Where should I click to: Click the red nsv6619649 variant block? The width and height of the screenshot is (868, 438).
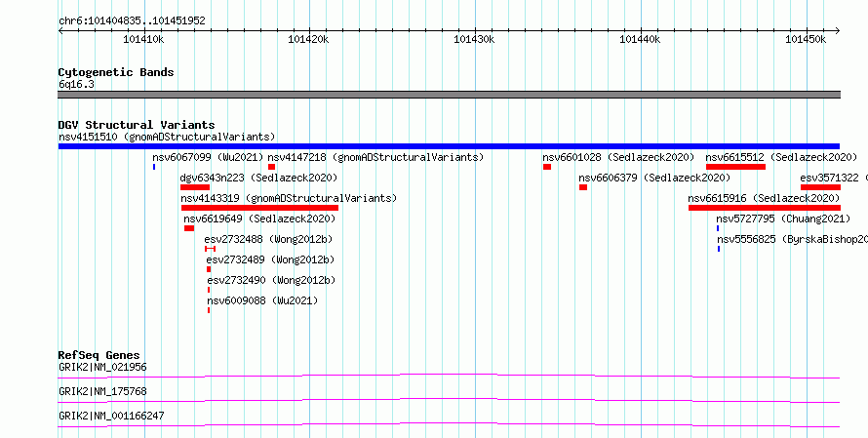[189, 228]
